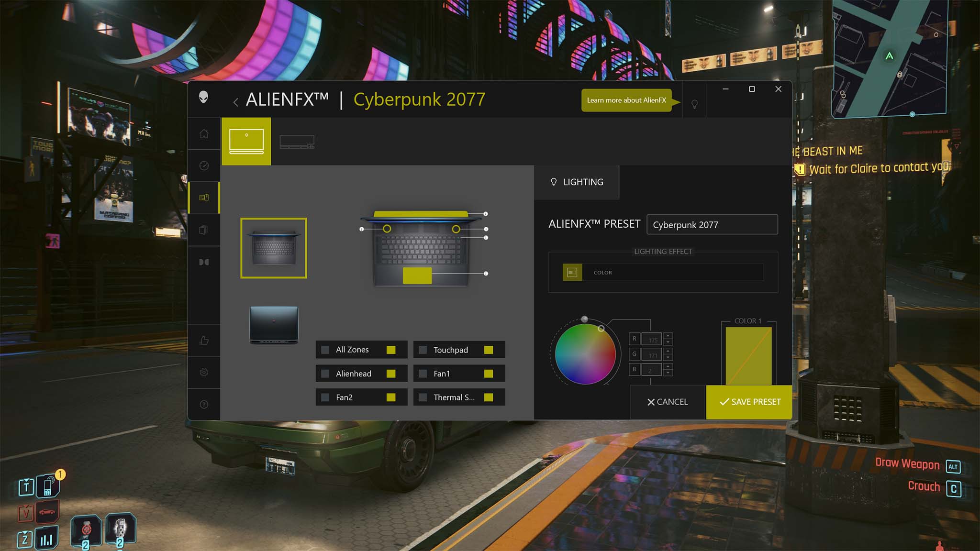
Task: Click the B value field
Action: (x=652, y=370)
